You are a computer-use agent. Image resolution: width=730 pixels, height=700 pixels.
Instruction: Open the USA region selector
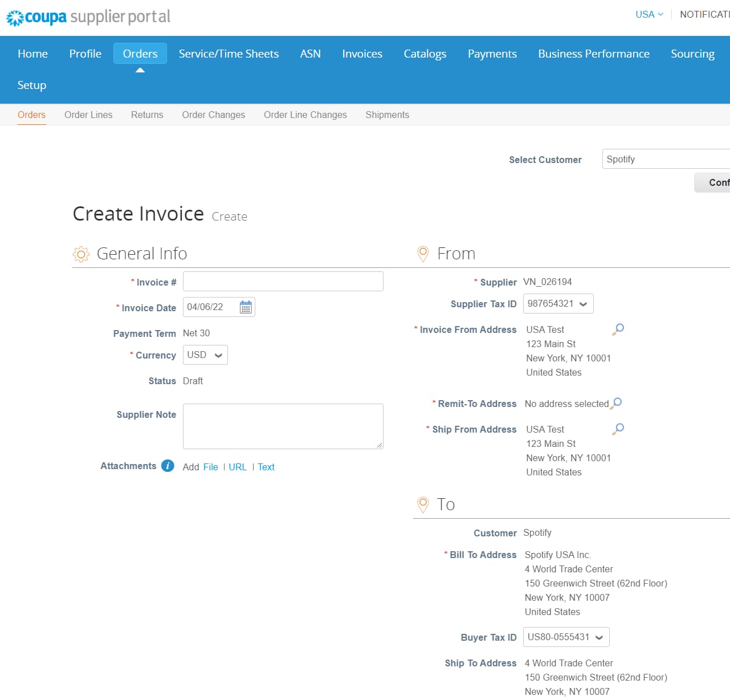(649, 14)
